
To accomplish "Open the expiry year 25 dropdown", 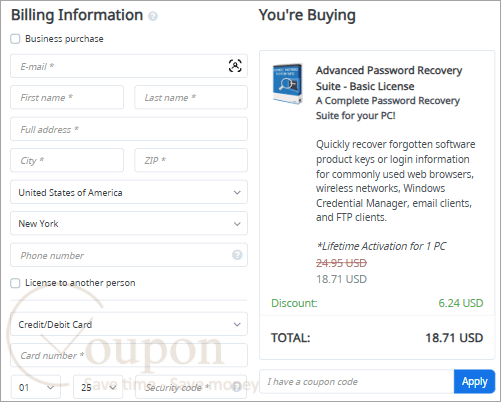I will [x=98, y=387].
